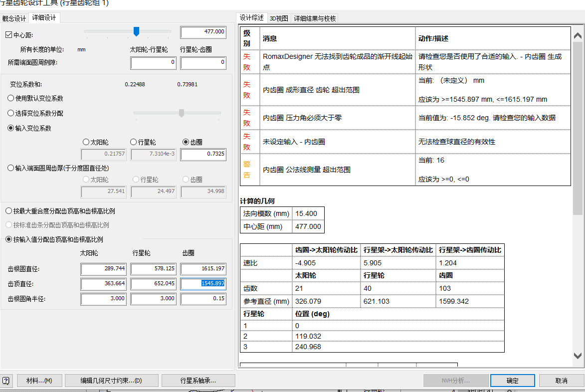Click the 太阳轮 参考直径 value 326.079
The width and height of the screenshot is (585, 392).
(x=308, y=301)
